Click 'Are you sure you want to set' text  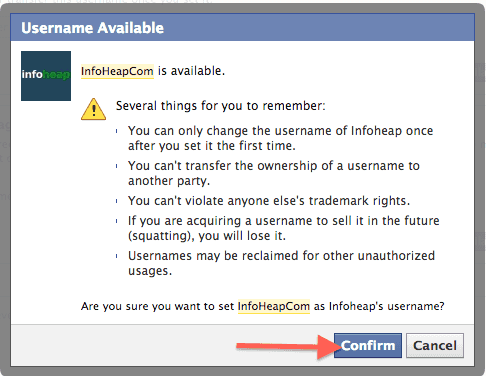click(158, 306)
